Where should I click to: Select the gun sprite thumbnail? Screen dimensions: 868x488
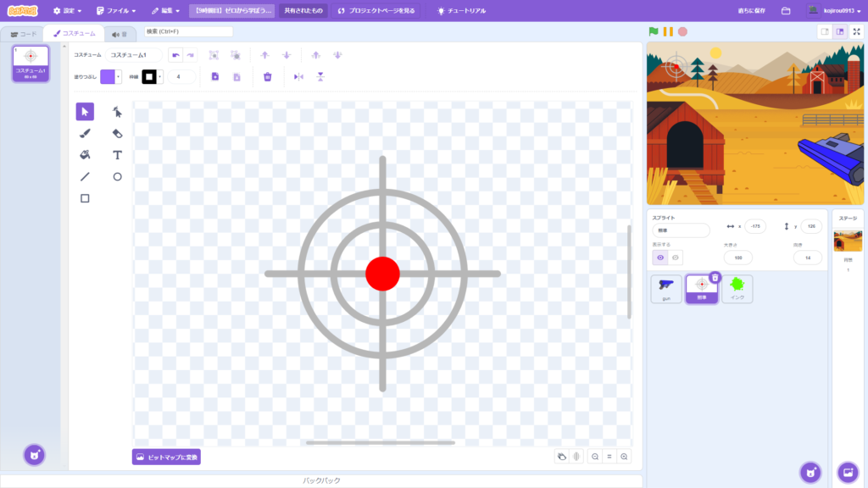coord(666,288)
